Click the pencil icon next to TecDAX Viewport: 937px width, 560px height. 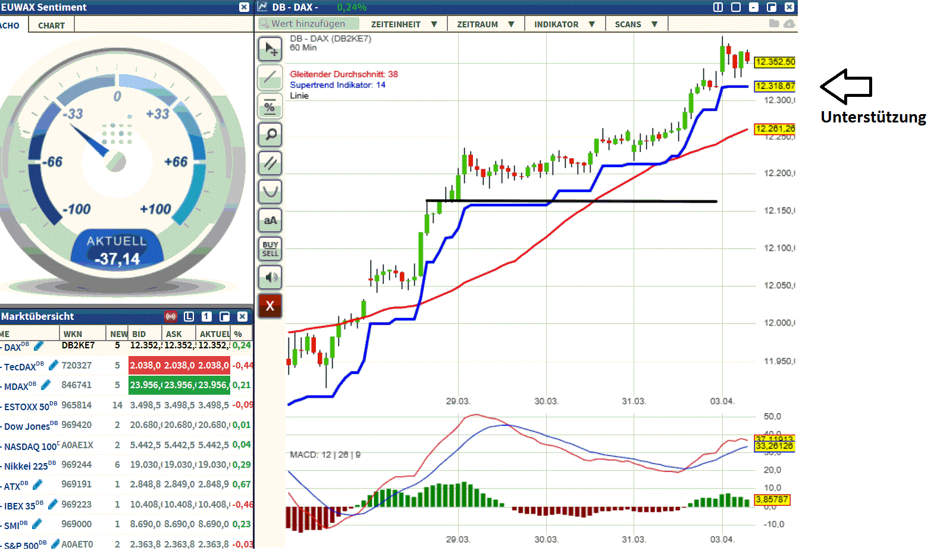pyautogui.click(x=54, y=365)
